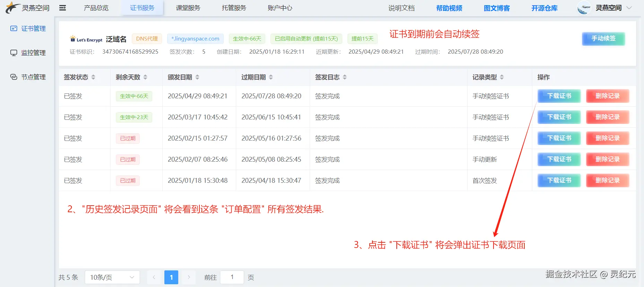The width and height of the screenshot is (644, 287).
Task: Click the 节点管理 link icon
Action: point(14,77)
